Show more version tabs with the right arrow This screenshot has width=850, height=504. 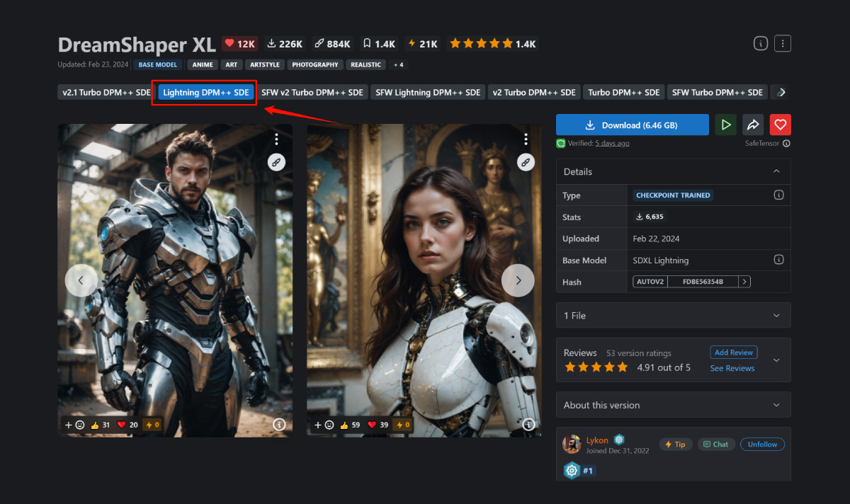[x=781, y=92]
